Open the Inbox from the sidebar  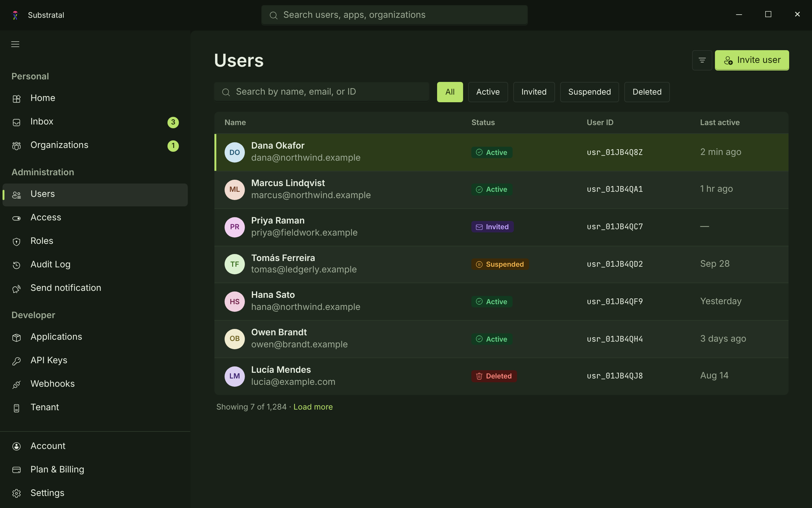(95, 122)
